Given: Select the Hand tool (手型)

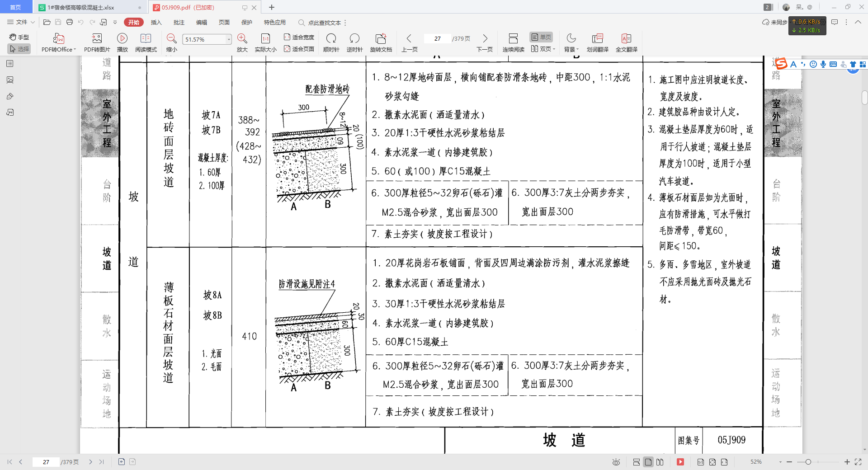Looking at the screenshot, I should click(19, 37).
